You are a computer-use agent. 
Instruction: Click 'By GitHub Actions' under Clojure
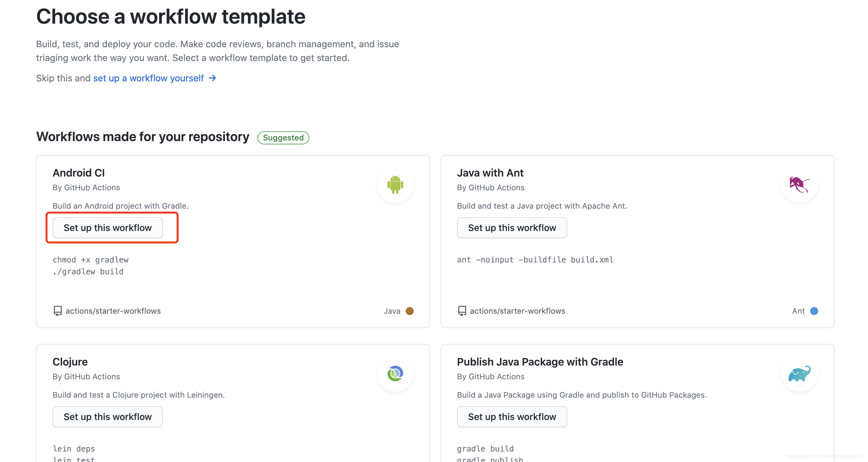pos(86,376)
